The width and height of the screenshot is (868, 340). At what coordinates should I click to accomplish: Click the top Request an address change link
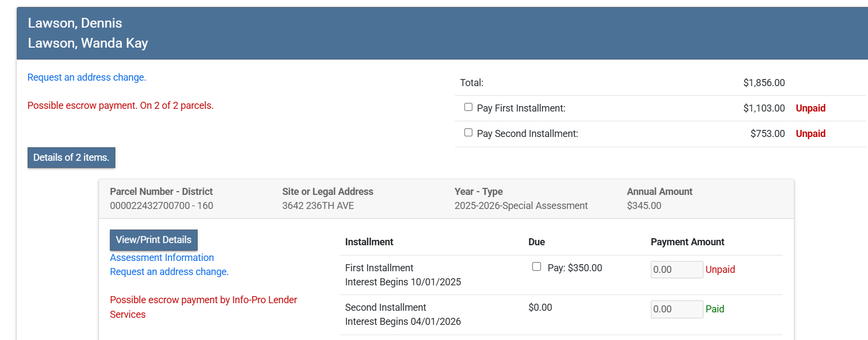point(87,77)
